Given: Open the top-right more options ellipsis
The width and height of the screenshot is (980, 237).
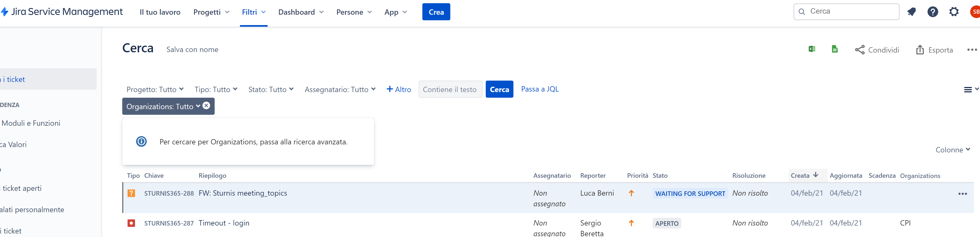Looking at the screenshot, I should point(972,50).
